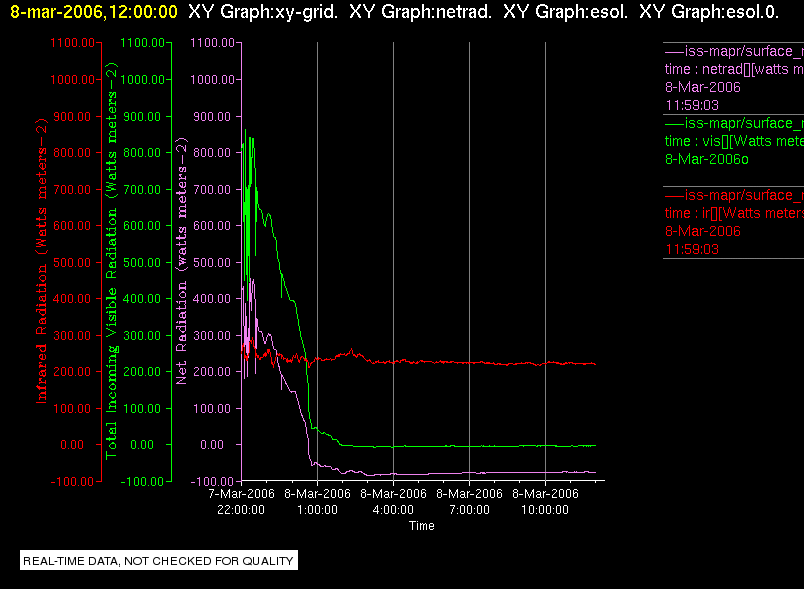The image size is (804, 589).
Task: Click the title text 'XY Graph:esol.'
Action: (x=566, y=12)
